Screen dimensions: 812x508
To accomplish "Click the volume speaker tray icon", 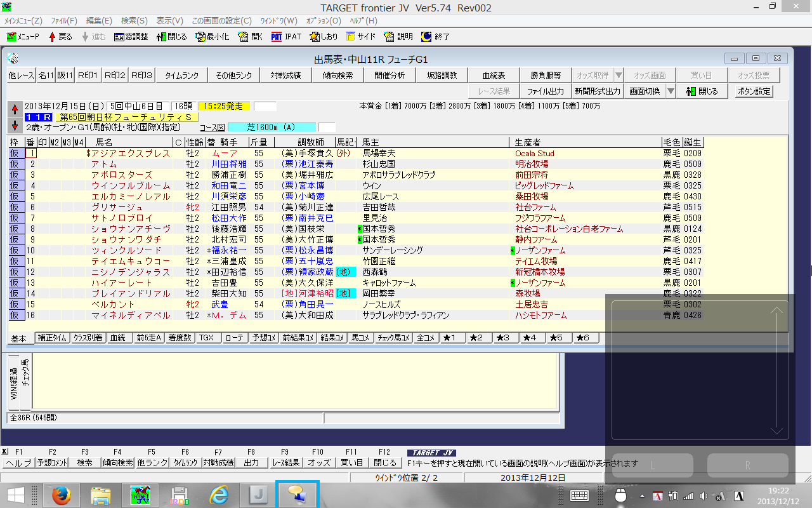I will pyautogui.click(x=704, y=496).
